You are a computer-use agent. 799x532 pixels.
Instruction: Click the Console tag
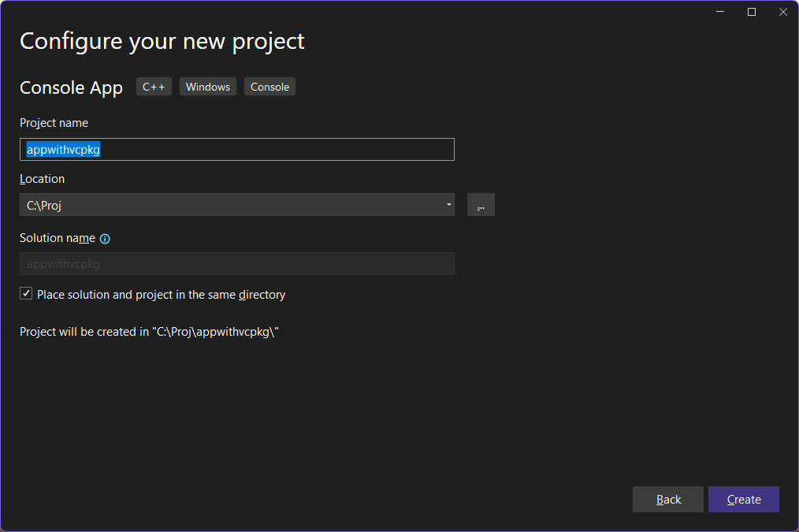(x=269, y=87)
